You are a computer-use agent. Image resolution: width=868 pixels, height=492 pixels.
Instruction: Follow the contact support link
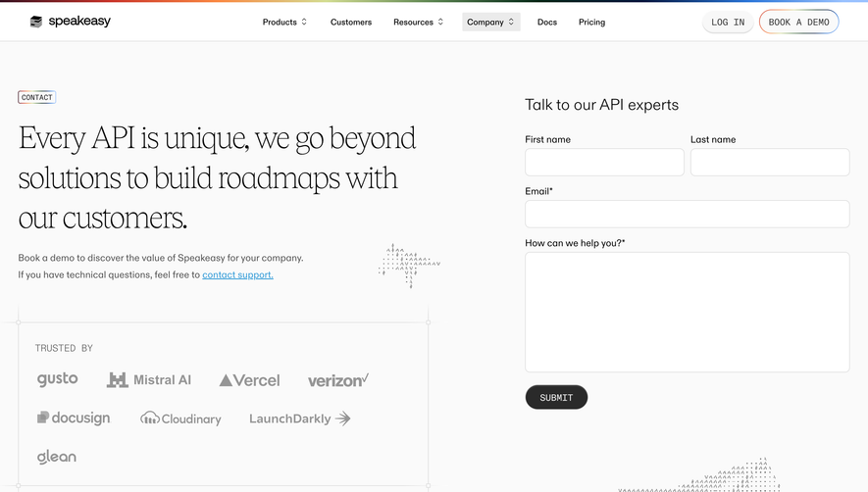(x=237, y=274)
